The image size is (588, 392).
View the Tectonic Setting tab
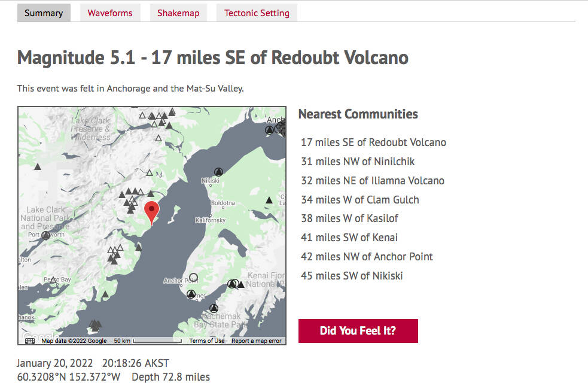257,13
